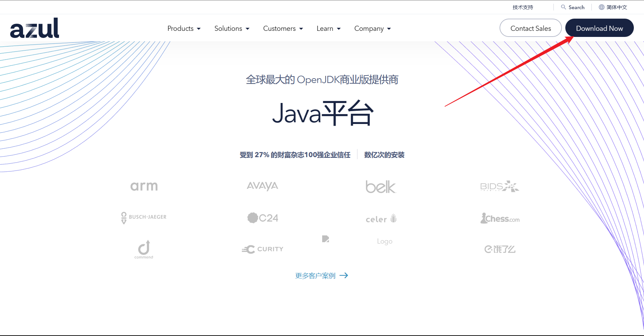Click the Chess.com customer logo
The width and height of the screenshot is (644, 336).
[x=500, y=218]
